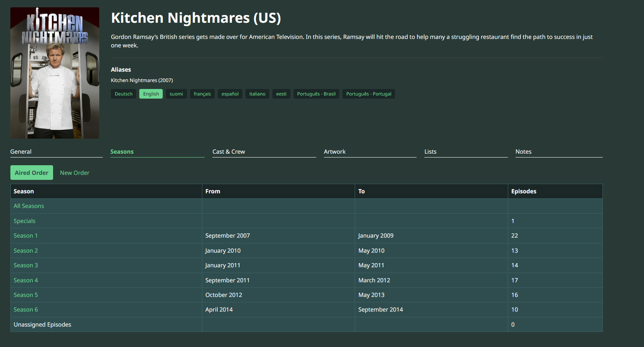The image size is (644, 347).
Task: Choose eesti language
Action: (x=281, y=94)
